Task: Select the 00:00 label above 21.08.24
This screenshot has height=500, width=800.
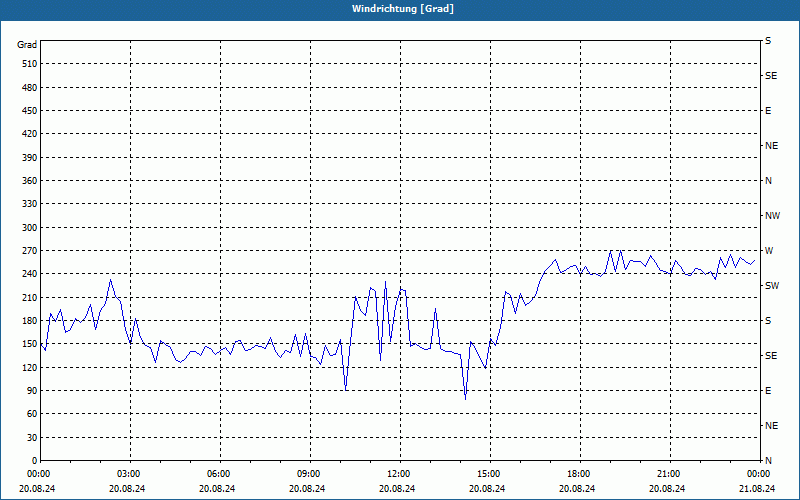Action: click(x=758, y=474)
